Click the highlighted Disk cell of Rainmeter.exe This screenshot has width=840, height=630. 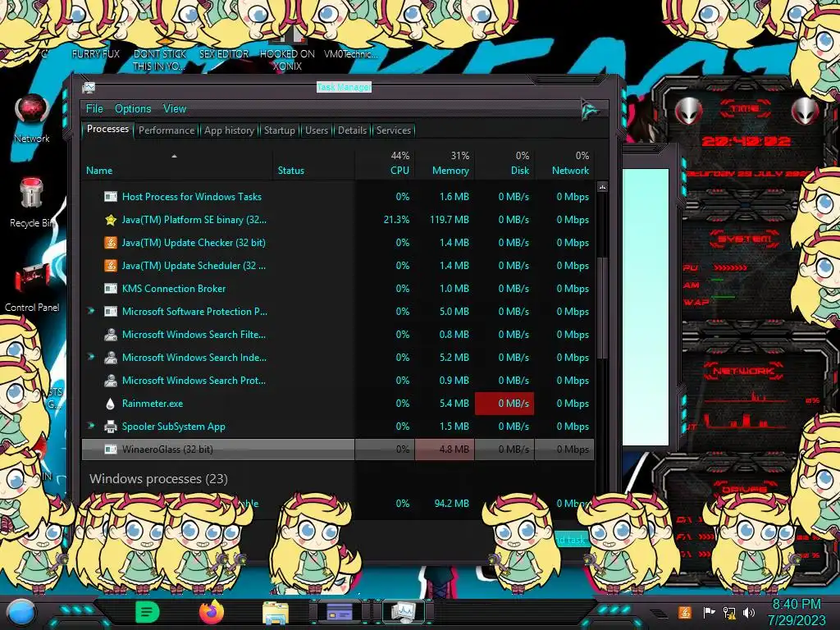pos(504,404)
